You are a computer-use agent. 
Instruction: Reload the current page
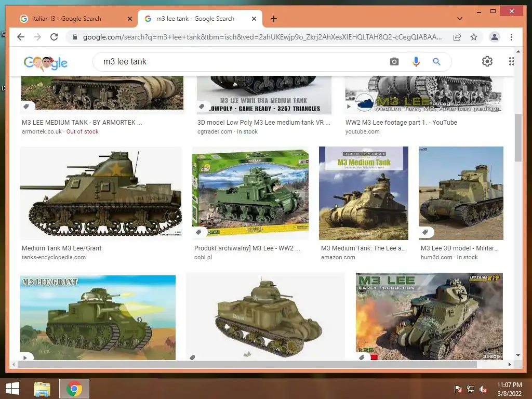point(54,37)
